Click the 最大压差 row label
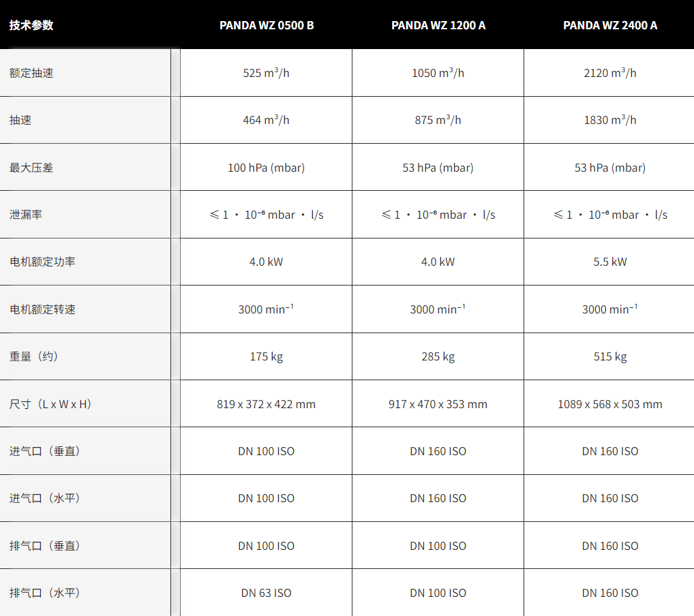The image size is (694, 616). click(x=31, y=168)
